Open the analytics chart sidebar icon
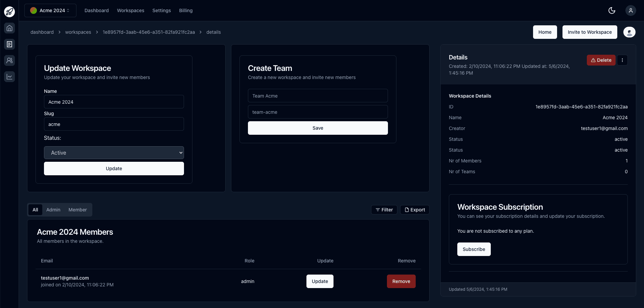 pos(9,77)
